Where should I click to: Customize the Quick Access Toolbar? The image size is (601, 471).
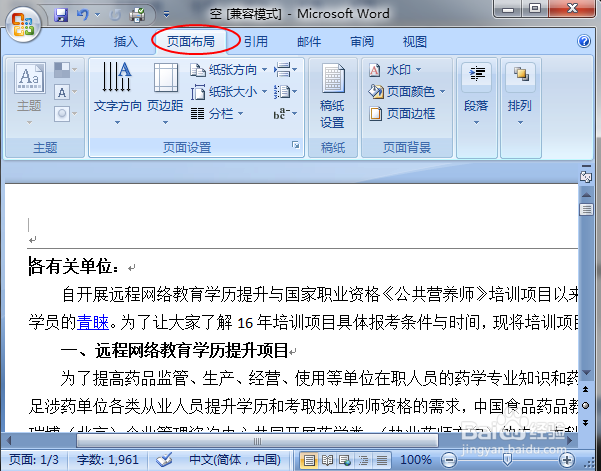point(166,15)
